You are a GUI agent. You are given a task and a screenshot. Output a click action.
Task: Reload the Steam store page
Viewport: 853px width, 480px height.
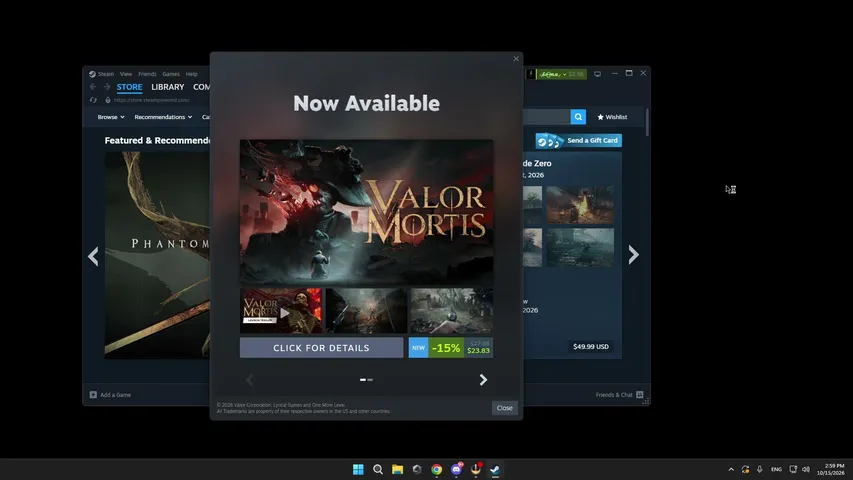coord(93,100)
